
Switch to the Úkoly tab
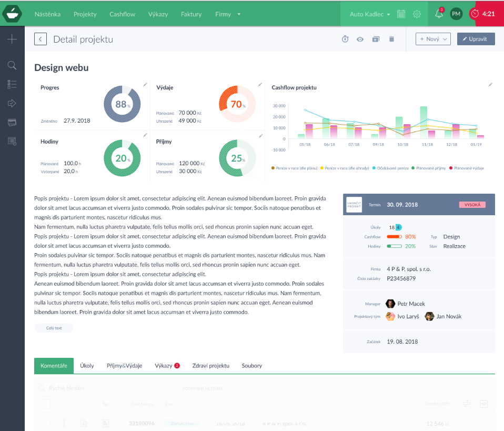click(87, 365)
